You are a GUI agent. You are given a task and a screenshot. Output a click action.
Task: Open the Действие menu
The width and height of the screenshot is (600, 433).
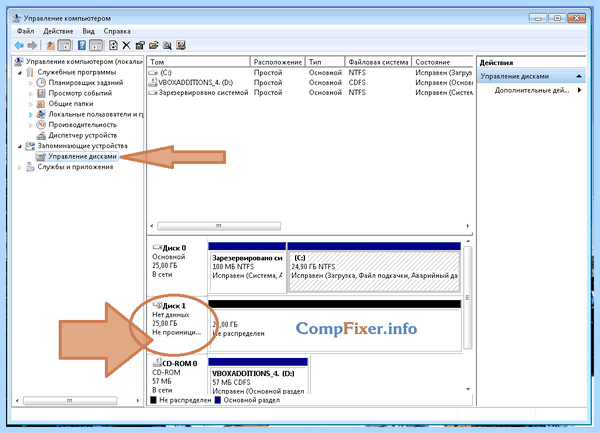[x=58, y=31]
